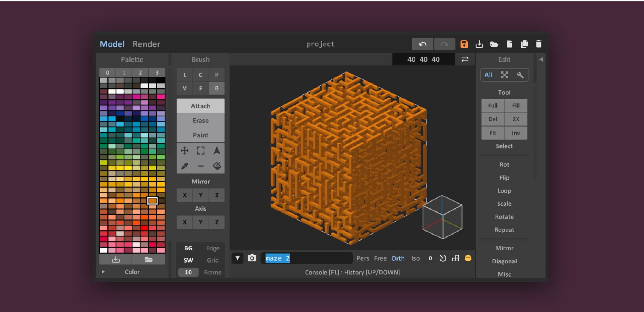
Task: Toggle Mirror X axis
Action: pyautogui.click(x=185, y=195)
